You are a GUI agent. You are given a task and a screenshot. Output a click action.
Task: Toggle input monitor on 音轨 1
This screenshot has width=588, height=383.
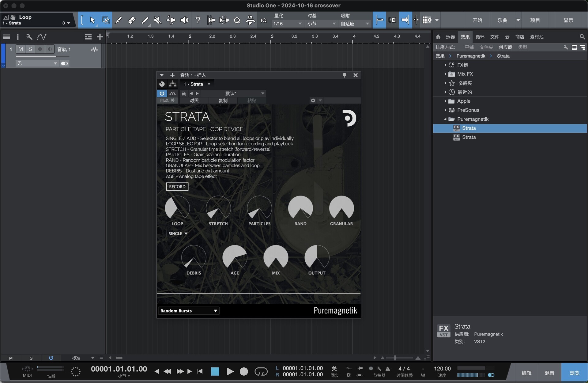click(50, 49)
